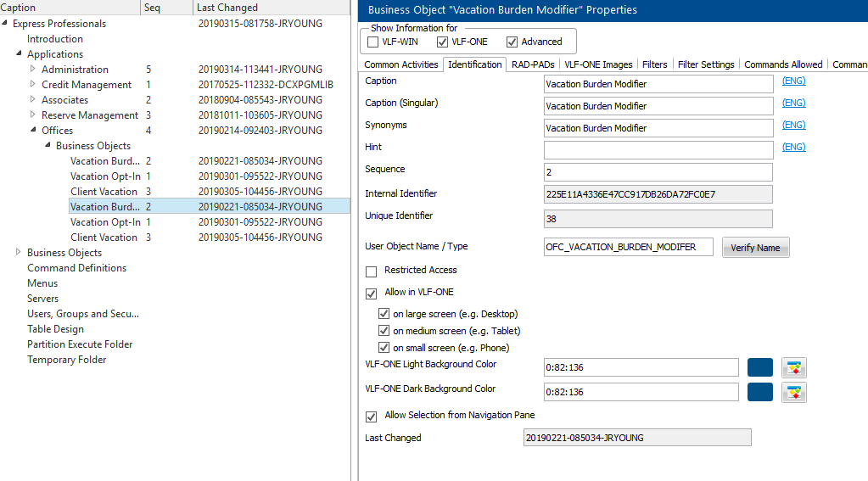Open color picker for Dark Background Color
The image size is (868, 481).
point(793,392)
